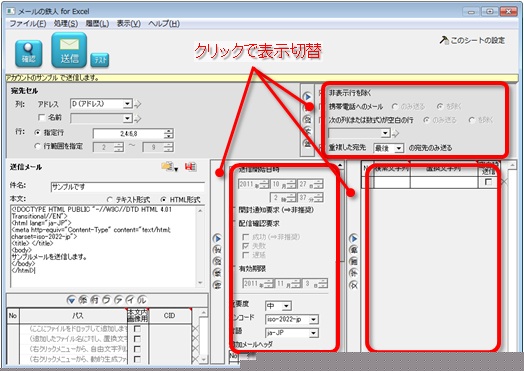Image resolution: width=524 pixels, height=371 pixels.
Task: Open the 重要度 dropdown showing 中
Action: click(286, 306)
